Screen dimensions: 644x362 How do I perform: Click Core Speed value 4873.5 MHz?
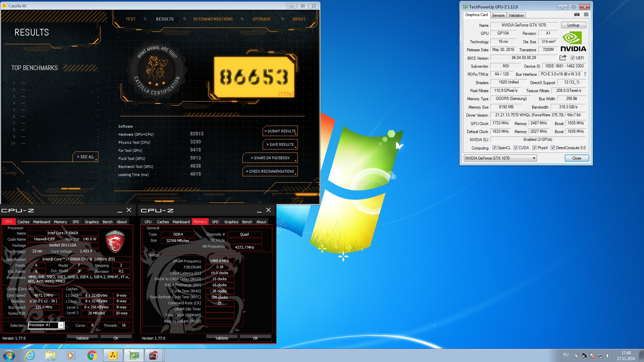[44, 295]
